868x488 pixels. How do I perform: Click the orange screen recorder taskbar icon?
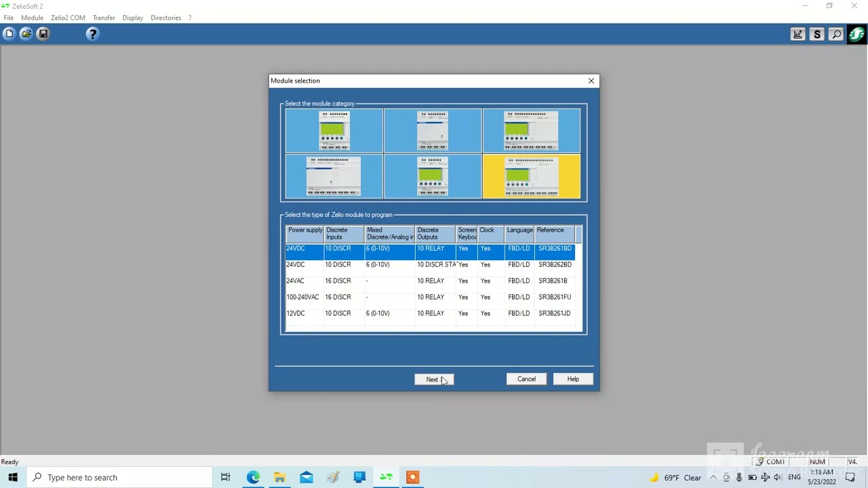point(412,477)
